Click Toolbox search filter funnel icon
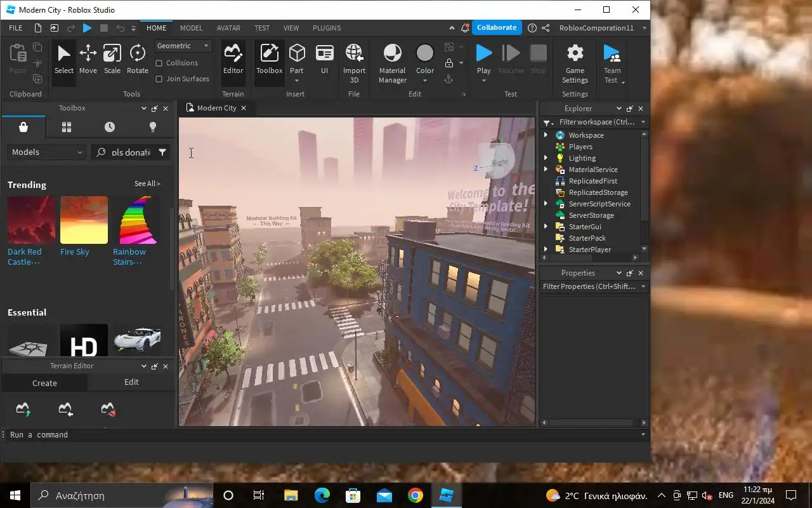The height and width of the screenshot is (508, 812). tap(162, 152)
